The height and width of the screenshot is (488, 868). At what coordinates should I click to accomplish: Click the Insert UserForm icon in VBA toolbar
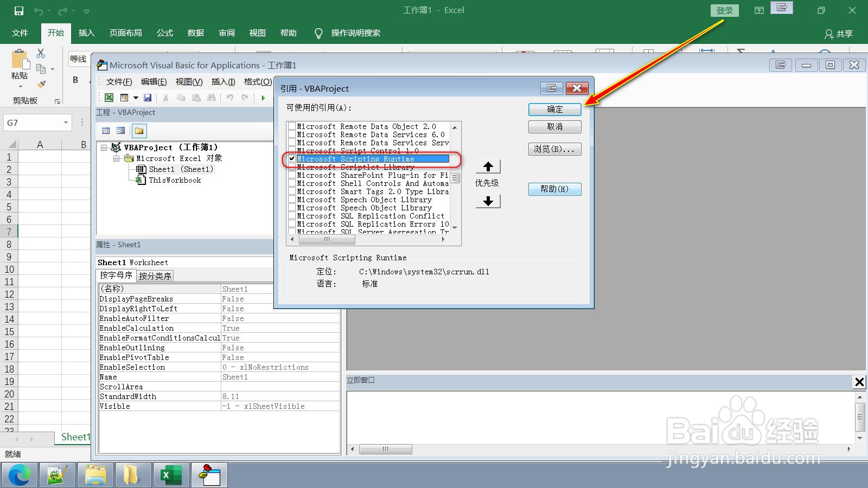click(124, 98)
